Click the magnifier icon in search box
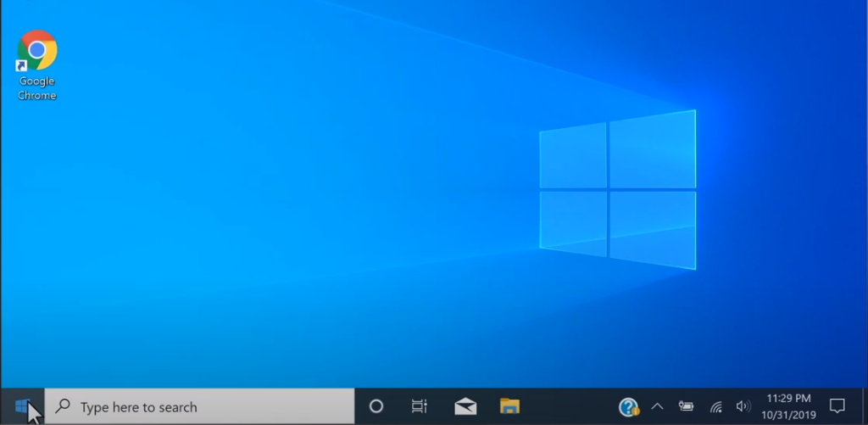Image resolution: width=868 pixels, height=425 pixels. tap(63, 406)
